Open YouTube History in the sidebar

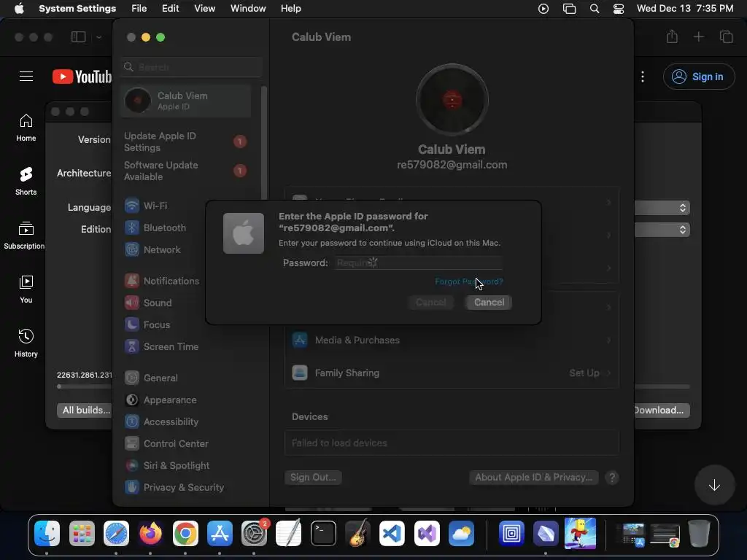coord(26,343)
